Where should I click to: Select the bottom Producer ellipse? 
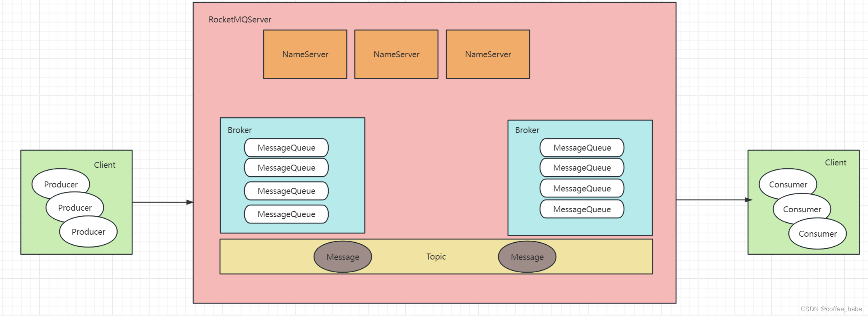tap(88, 231)
